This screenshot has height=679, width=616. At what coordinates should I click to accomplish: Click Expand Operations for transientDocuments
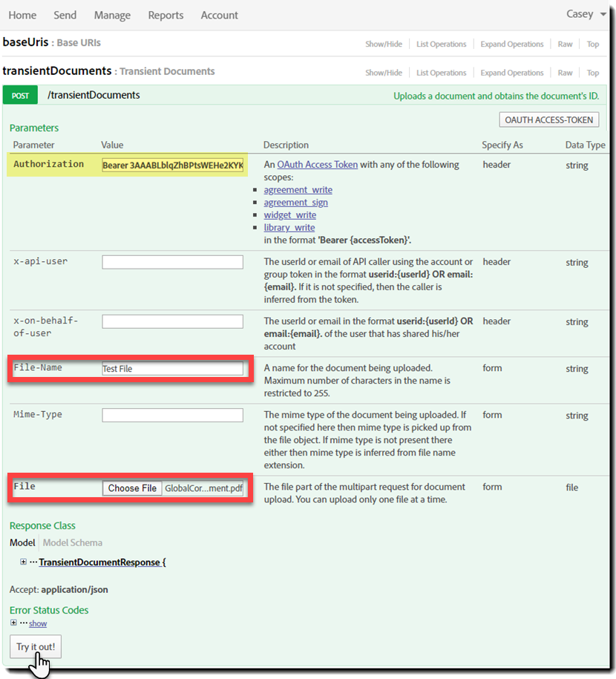pyautogui.click(x=511, y=73)
